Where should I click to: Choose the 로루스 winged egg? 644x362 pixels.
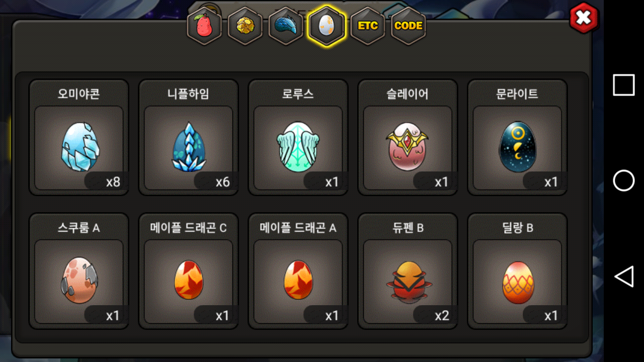coord(298,137)
